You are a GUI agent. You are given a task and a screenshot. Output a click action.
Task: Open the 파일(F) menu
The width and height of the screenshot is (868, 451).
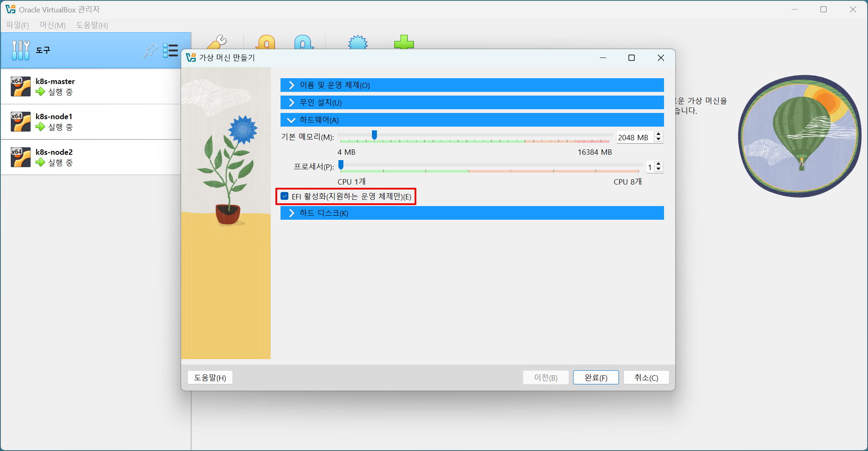point(17,25)
